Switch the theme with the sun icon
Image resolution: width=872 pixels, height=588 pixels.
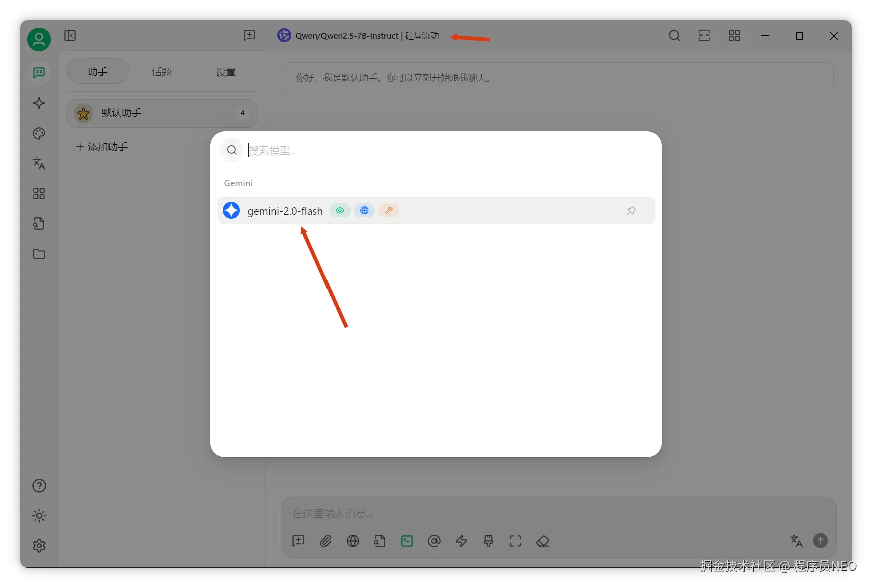[39, 516]
